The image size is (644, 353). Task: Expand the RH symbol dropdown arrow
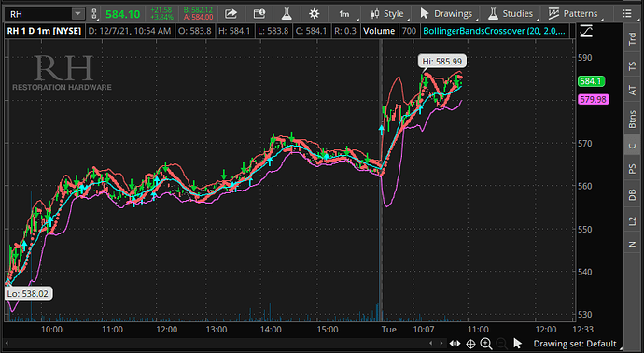click(x=77, y=14)
